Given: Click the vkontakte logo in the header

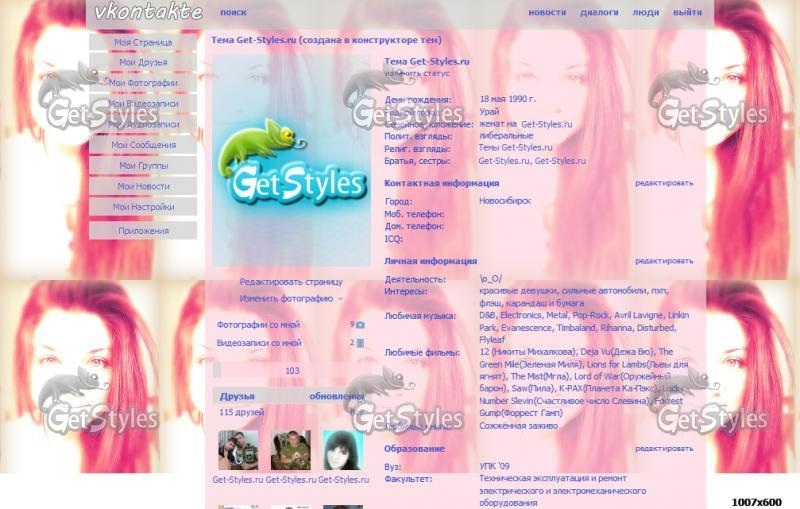Looking at the screenshot, I should pos(148,13).
